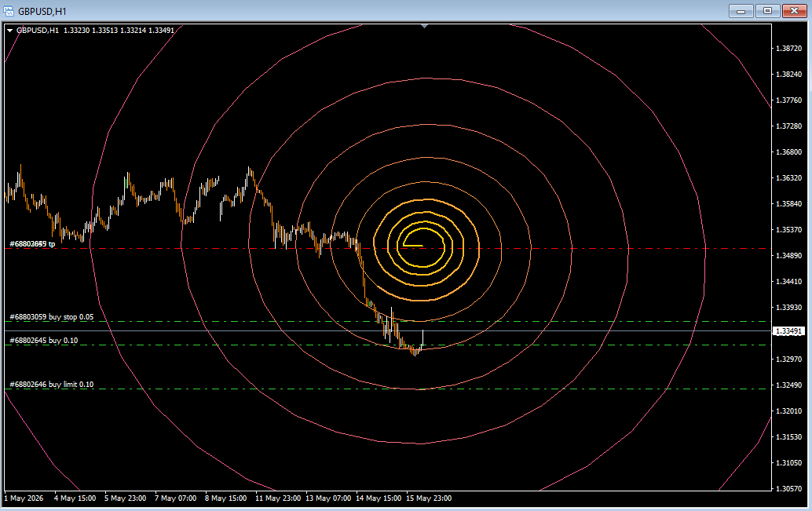This screenshot has height=511, width=812.
Task: Click the chart shift marker triangle at top
Action: (x=425, y=26)
